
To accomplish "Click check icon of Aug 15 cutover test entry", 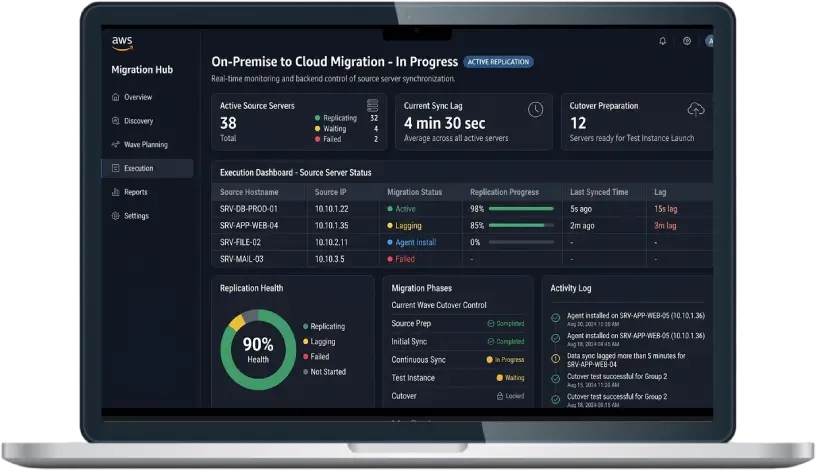I will point(555,378).
